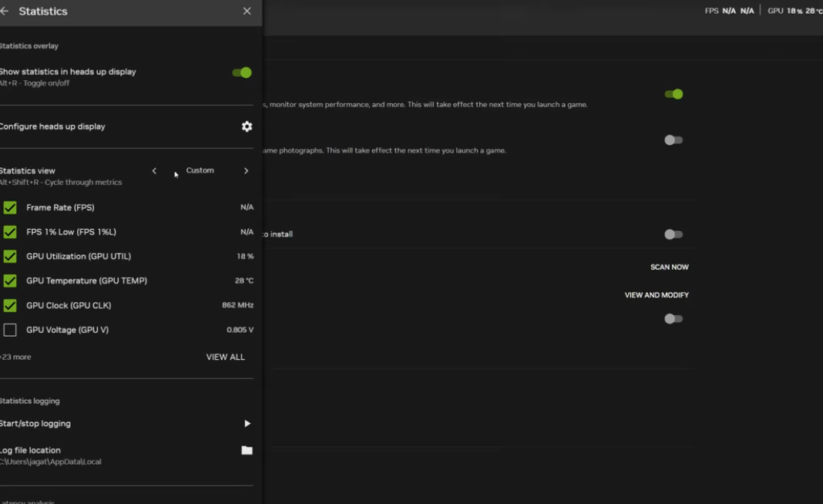Click the Custom statistics view label
Image resolution: width=823 pixels, height=504 pixels.
click(200, 170)
